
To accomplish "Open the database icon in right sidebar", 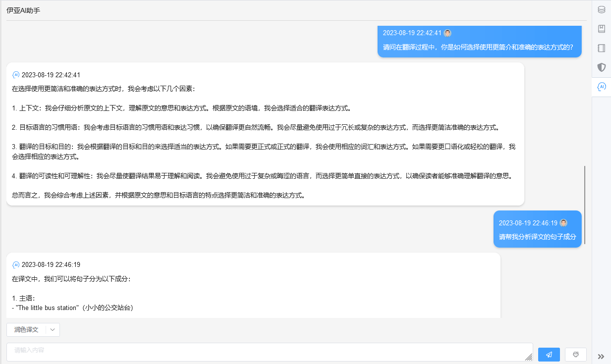I will click(x=602, y=9).
